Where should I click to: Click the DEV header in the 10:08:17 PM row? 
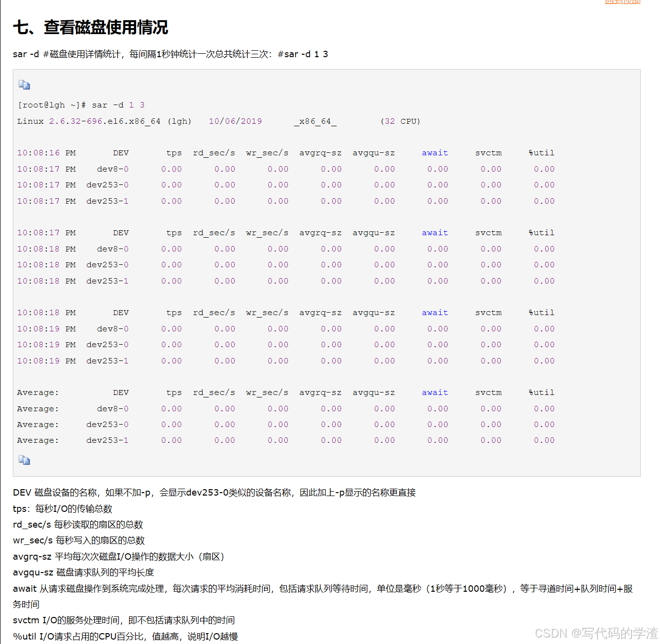pos(121,233)
